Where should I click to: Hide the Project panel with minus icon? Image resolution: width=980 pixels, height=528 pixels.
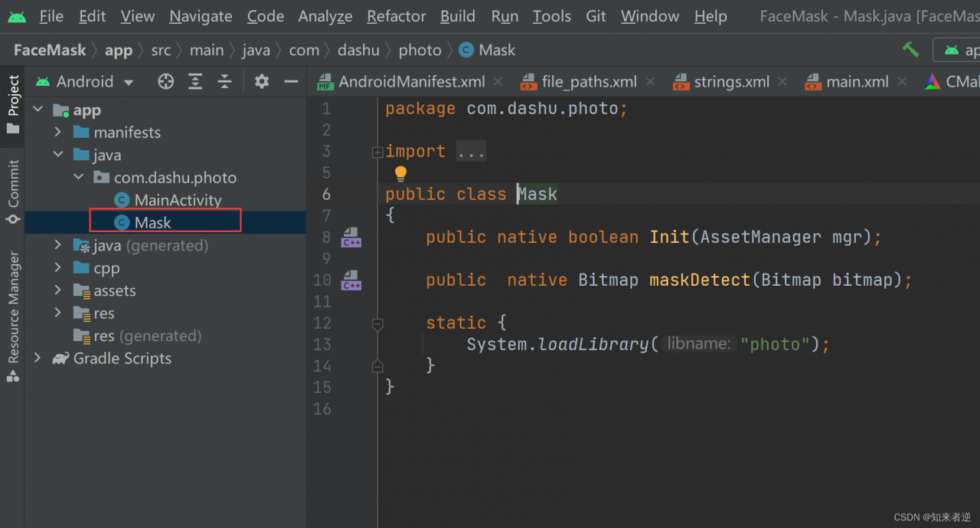pyautogui.click(x=291, y=81)
